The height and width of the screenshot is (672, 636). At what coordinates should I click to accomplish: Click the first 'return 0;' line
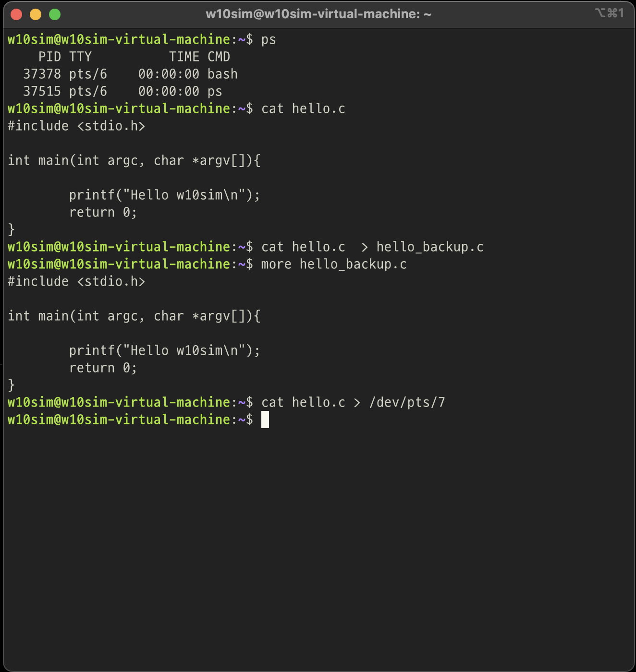(x=103, y=212)
